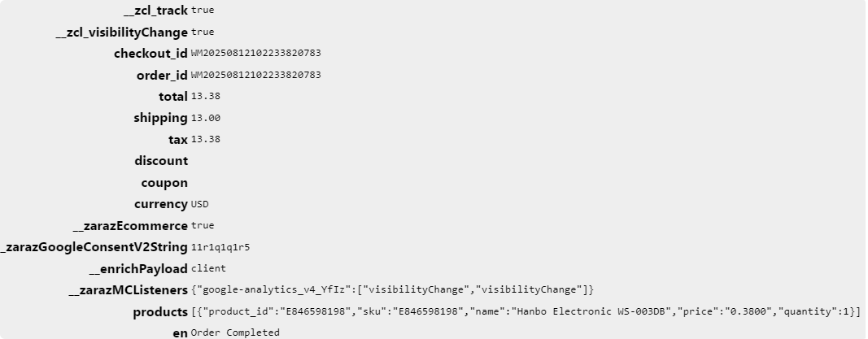Select the __enrichPayload client value
This screenshot has height=339, width=868.
click(209, 269)
